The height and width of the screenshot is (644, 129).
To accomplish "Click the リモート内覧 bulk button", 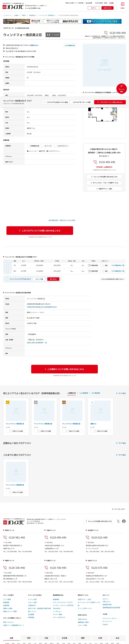I will coord(39,279).
